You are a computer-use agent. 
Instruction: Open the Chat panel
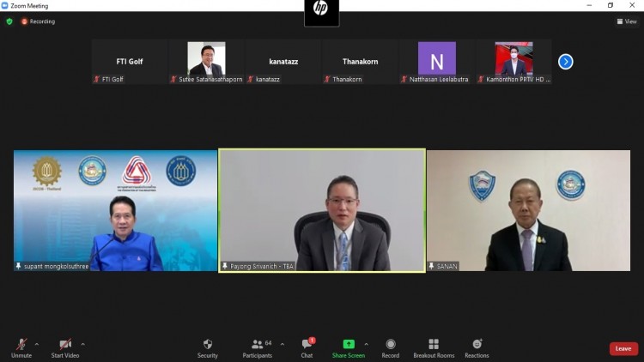(x=307, y=348)
